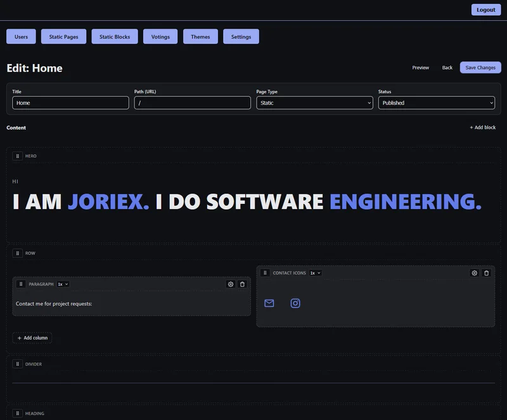Go Back to the page list
507x420 pixels.
(x=447, y=68)
